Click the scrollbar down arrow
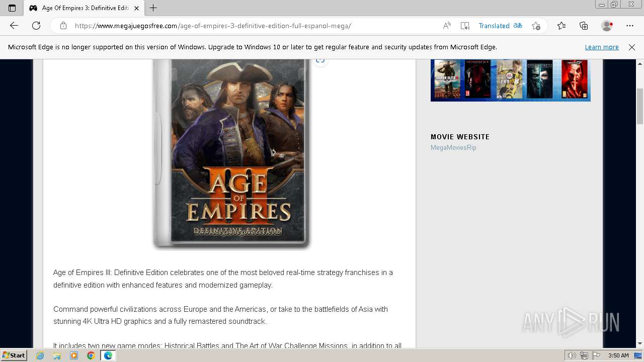Image resolution: width=644 pixels, height=362 pixels. click(640, 343)
